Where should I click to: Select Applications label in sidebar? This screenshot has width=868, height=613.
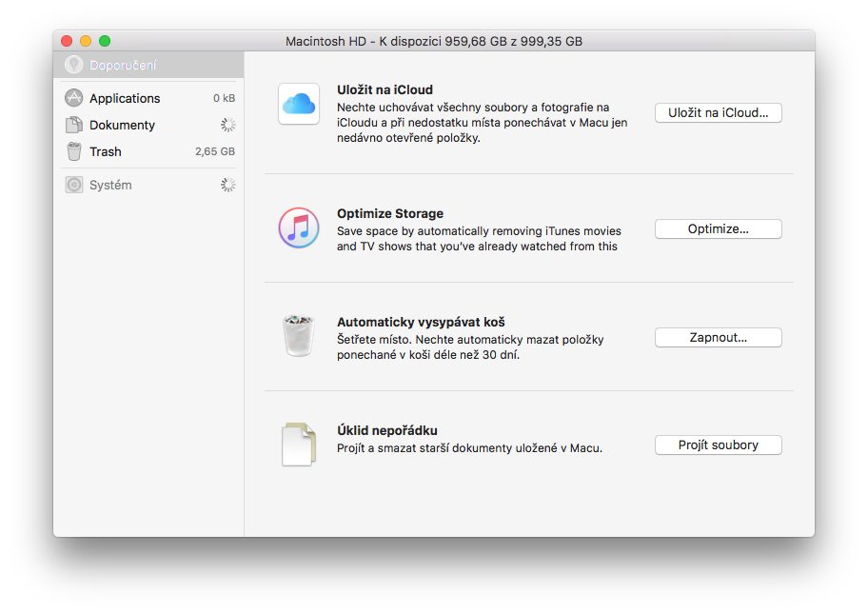click(x=125, y=98)
